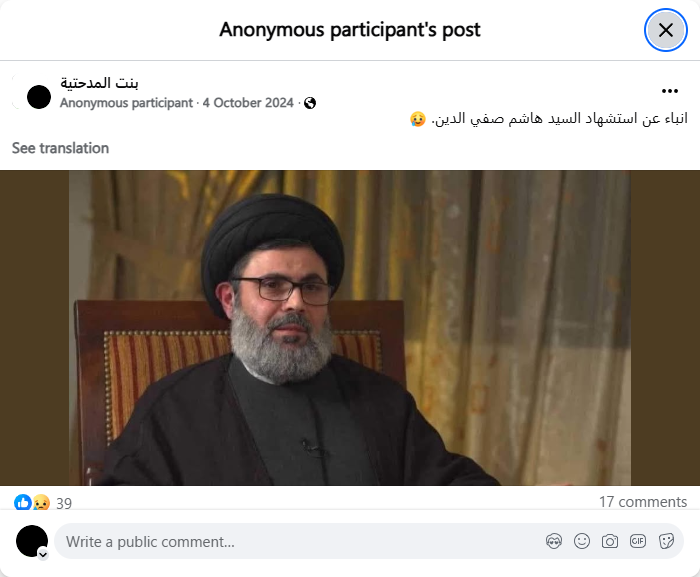Click See translation link
This screenshot has width=700, height=577.
coord(60,148)
